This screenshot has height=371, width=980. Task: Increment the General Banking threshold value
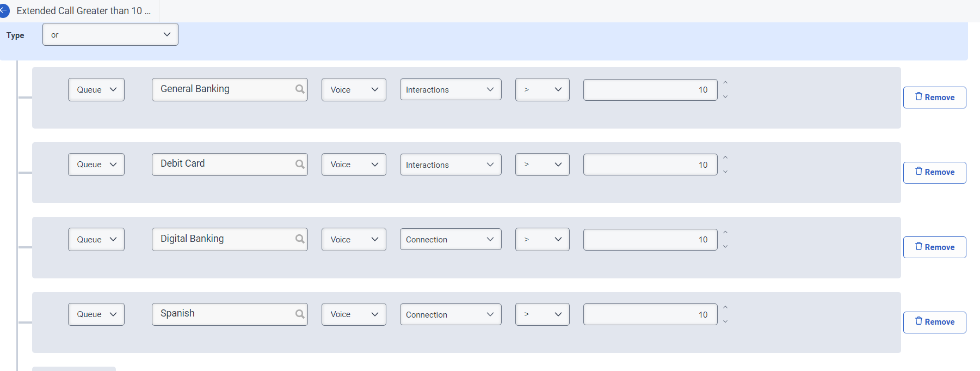point(725,83)
